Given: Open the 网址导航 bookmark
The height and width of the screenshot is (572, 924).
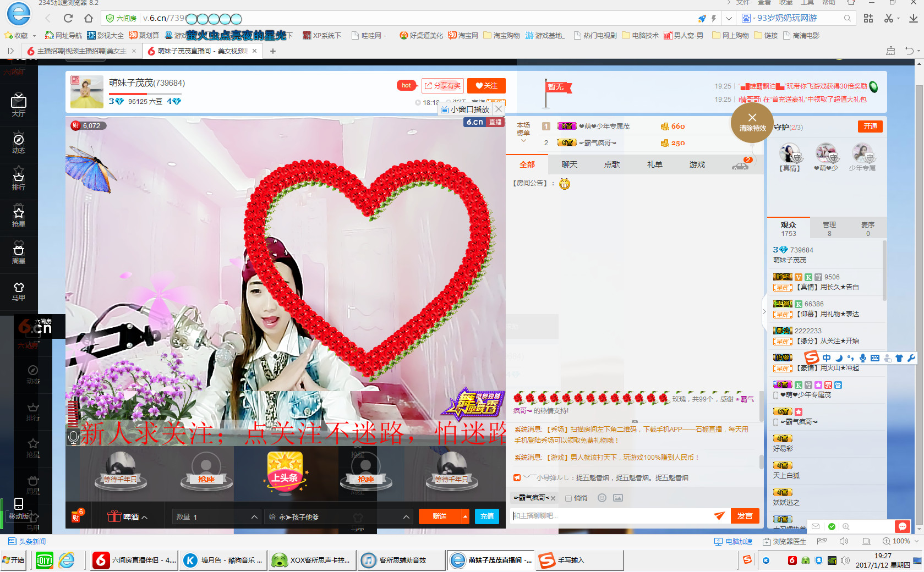Looking at the screenshot, I should point(63,36).
